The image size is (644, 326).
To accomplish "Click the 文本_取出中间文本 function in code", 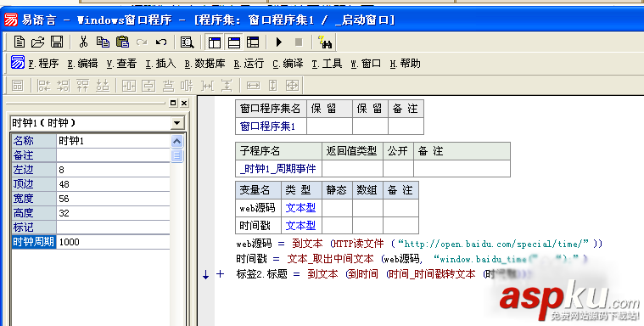I will pos(330,259).
